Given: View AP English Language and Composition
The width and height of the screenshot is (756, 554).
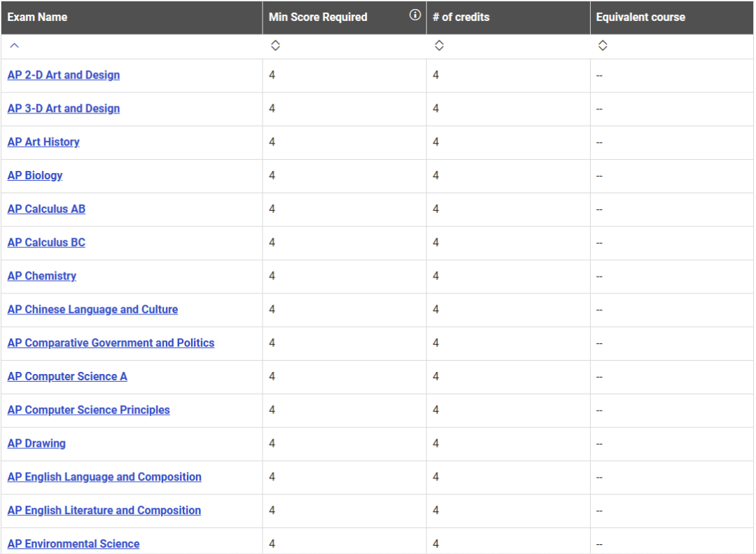Looking at the screenshot, I should point(104,477).
